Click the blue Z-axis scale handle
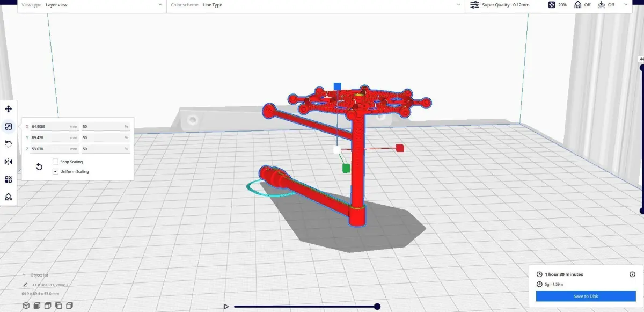644x312 pixels. pyautogui.click(x=337, y=86)
